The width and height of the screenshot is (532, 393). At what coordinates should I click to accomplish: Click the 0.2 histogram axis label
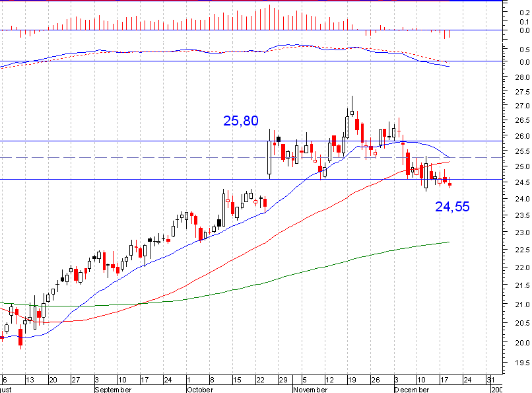click(x=524, y=13)
